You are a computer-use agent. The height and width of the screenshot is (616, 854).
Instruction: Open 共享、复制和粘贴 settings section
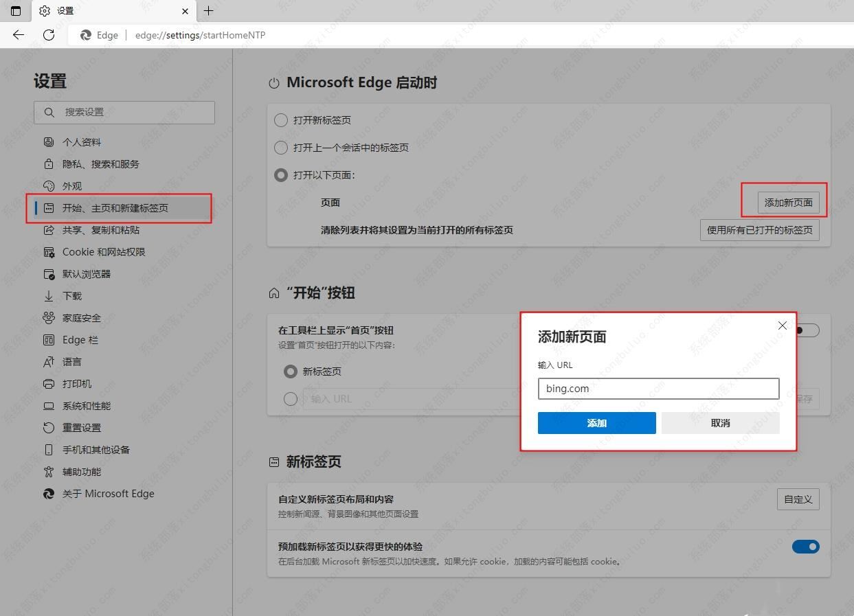click(x=101, y=230)
